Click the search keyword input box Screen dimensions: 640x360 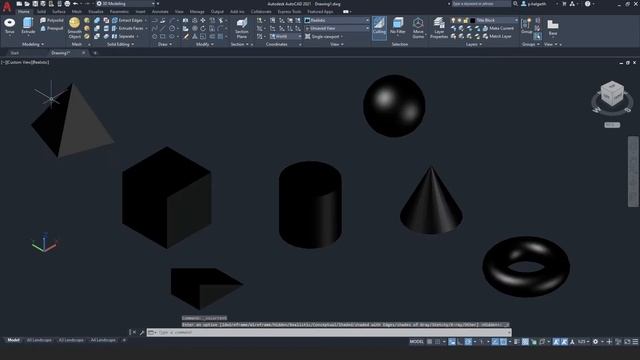[x=482, y=4]
